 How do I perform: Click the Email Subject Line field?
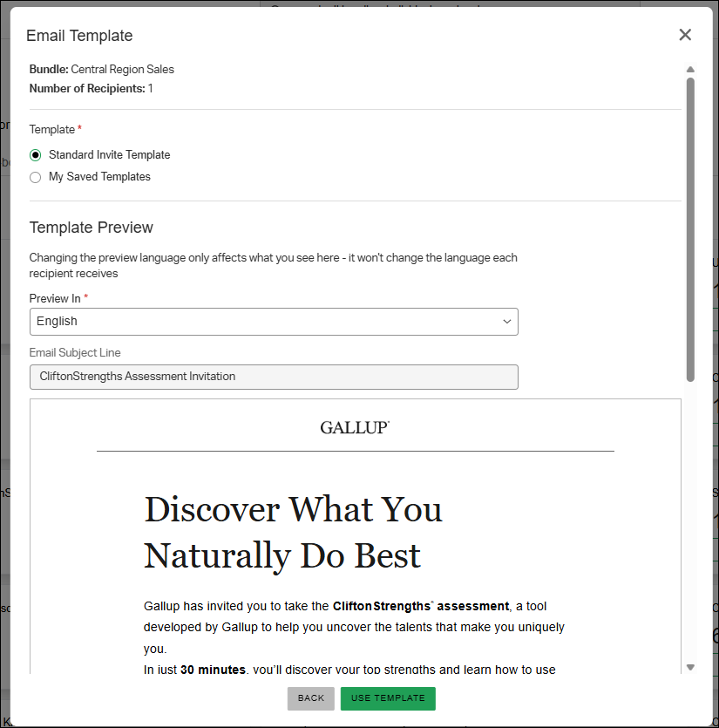click(x=274, y=377)
